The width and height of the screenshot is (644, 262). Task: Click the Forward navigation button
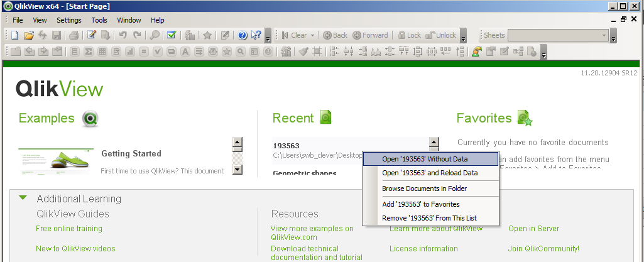(370, 35)
